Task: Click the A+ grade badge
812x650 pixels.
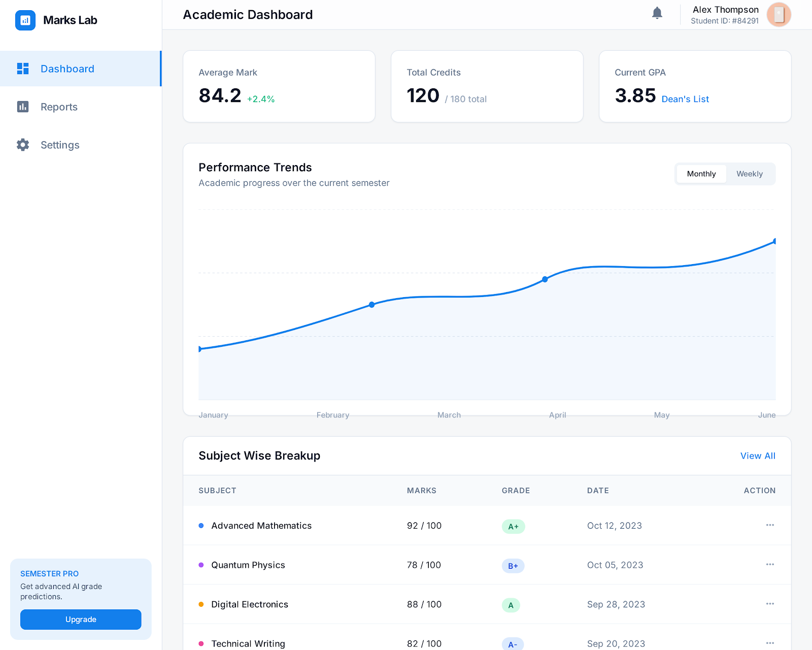Action: click(x=513, y=527)
